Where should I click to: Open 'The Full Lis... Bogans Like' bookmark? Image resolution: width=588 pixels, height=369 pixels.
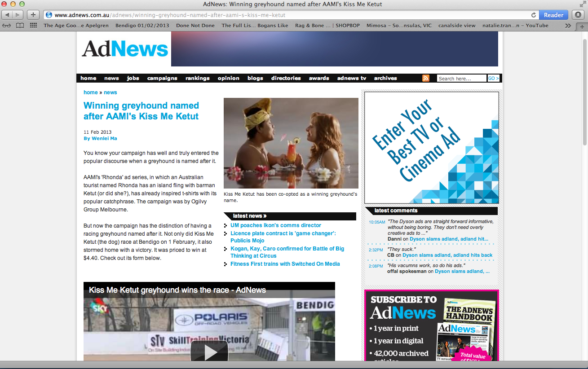(255, 26)
